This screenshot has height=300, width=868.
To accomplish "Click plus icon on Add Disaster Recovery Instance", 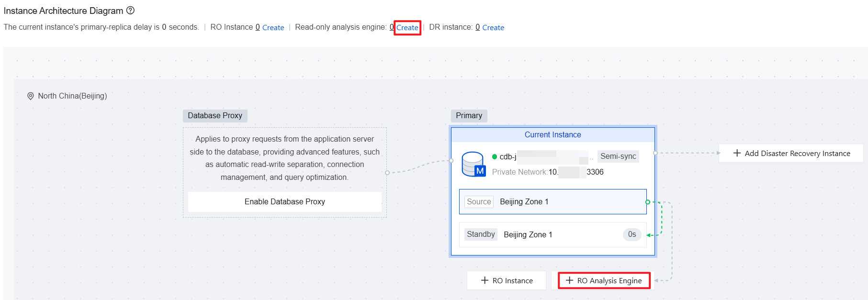I will click(737, 153).
